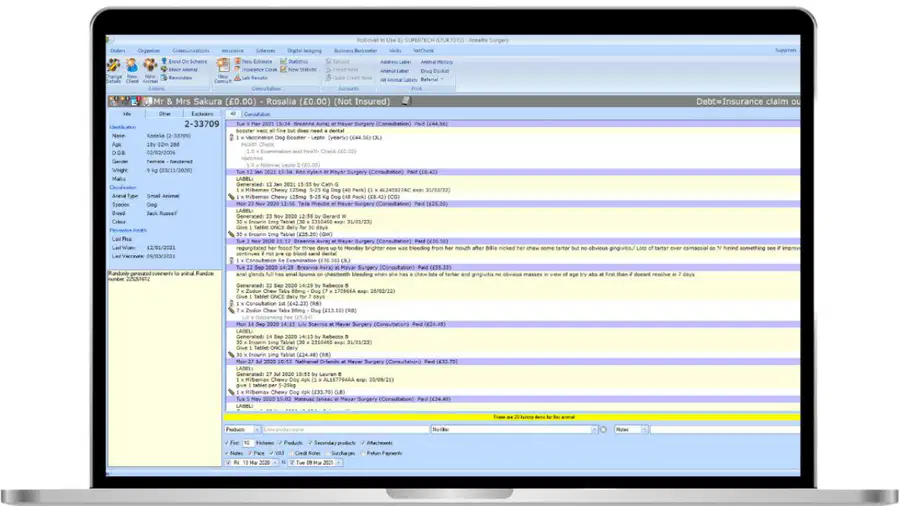900x506 pixels.
Task: Click the Address Label print button
Action: (395, 62)
